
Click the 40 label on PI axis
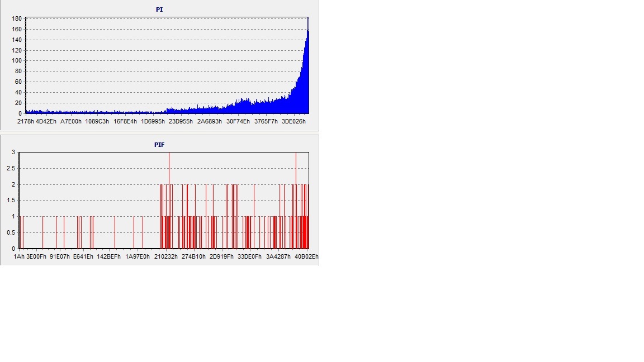pyautogui.click(x=18, y=92)
